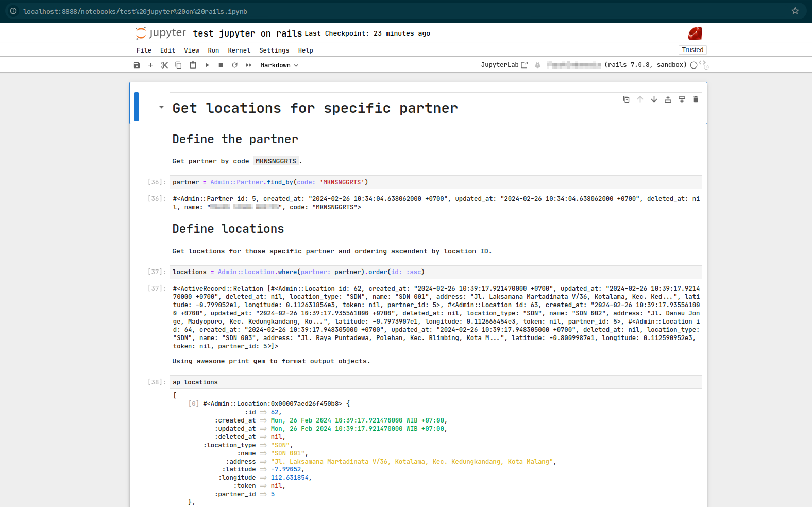Click the kernel activity code icon in toolbar

point(703,64)
